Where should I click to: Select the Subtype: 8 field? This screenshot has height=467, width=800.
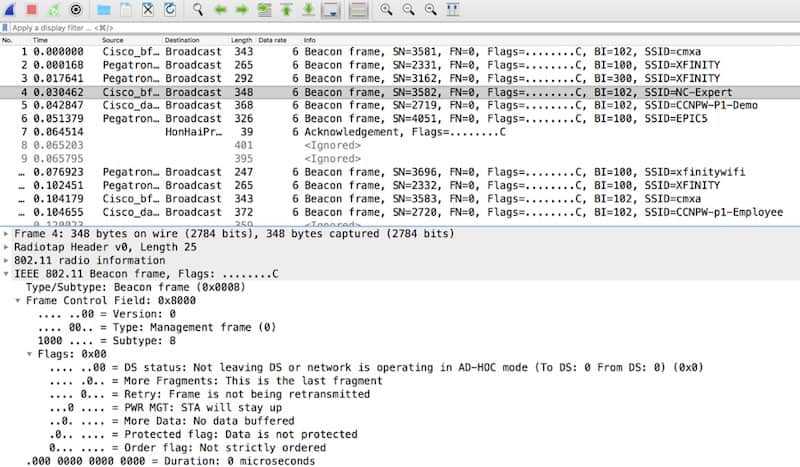[x=107, y=340]
